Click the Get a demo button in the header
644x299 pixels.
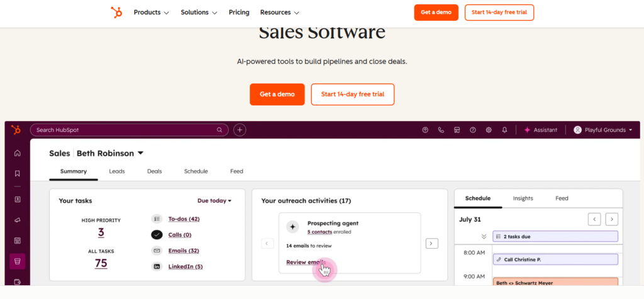436,13
